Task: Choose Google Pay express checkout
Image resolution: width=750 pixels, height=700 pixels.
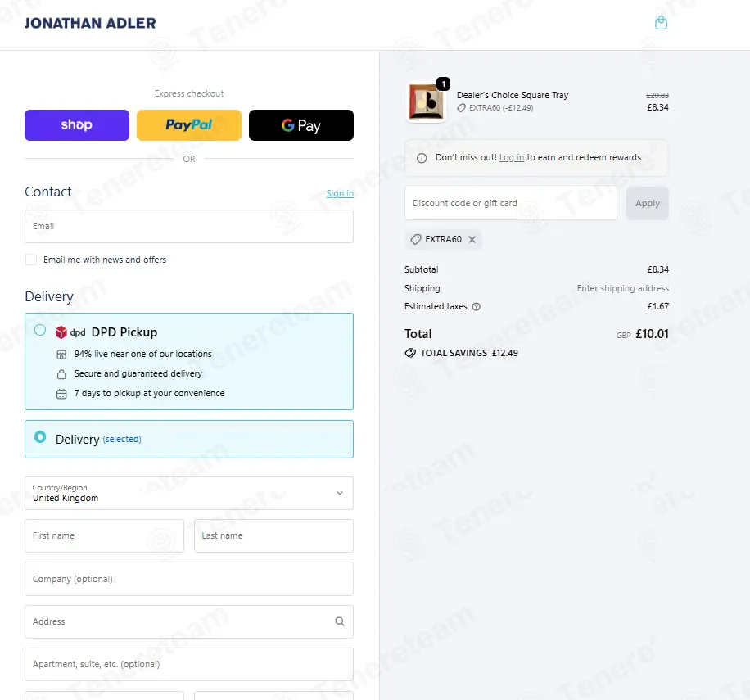Action: [301, 125]
